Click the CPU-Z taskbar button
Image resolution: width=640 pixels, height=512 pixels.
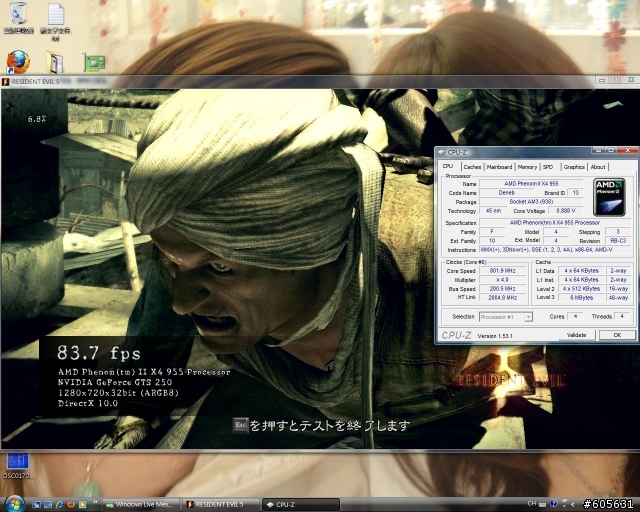coord(300,505)
